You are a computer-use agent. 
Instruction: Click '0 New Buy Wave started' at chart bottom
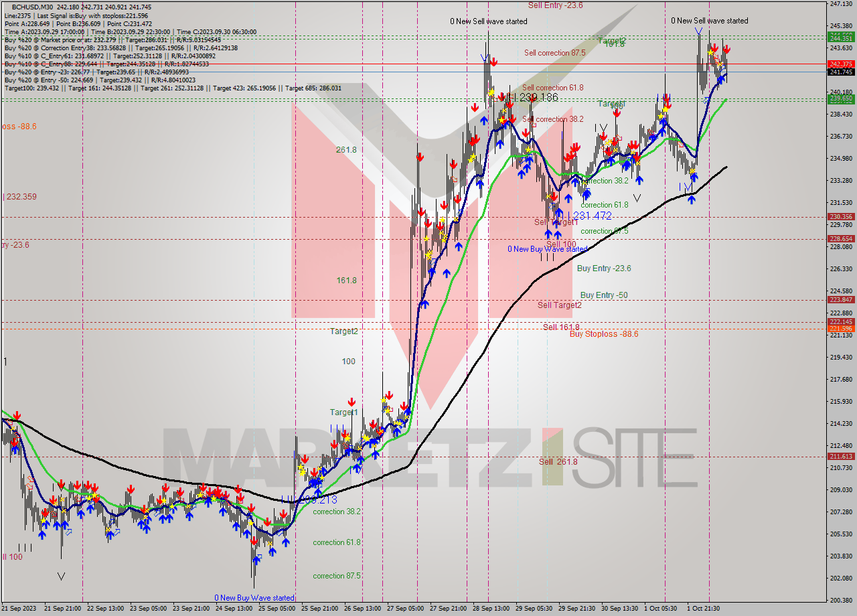coord(254,598)
